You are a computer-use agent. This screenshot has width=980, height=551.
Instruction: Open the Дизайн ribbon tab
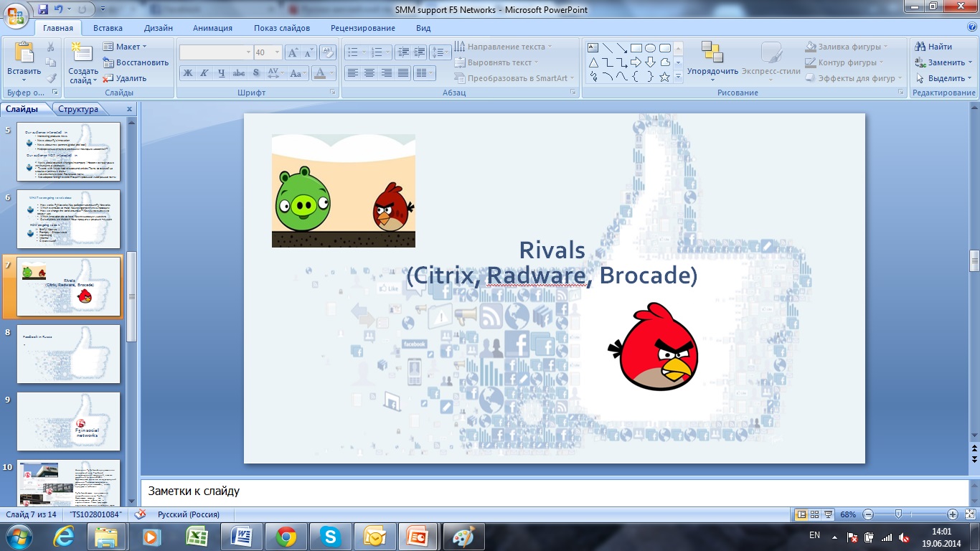[x=158, y=28]
